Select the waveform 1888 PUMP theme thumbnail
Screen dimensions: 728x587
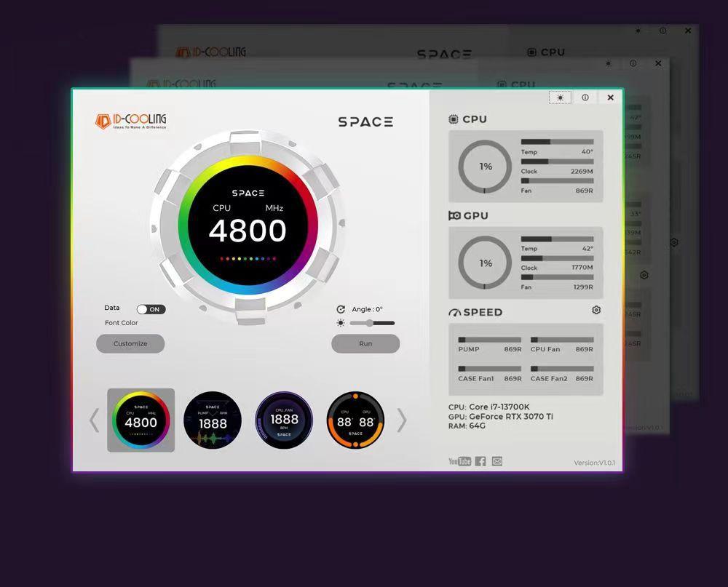(213, 420)
